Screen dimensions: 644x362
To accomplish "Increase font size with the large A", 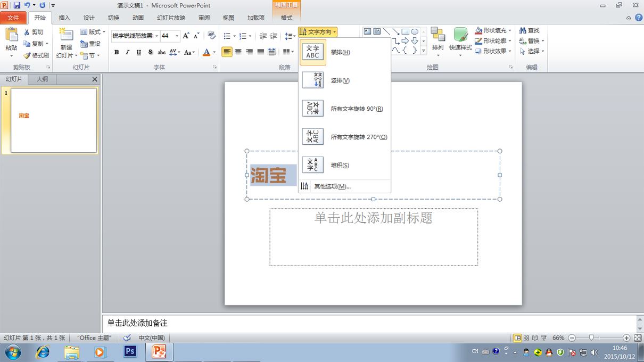I will pyautogui.click(x=186, y=36).
